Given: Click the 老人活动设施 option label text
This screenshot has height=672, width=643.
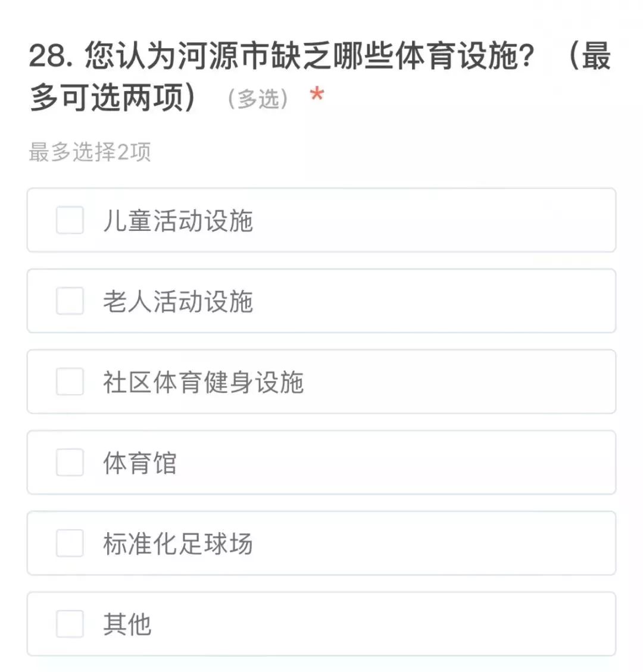Looking at the screenshot, I should 179,301.
